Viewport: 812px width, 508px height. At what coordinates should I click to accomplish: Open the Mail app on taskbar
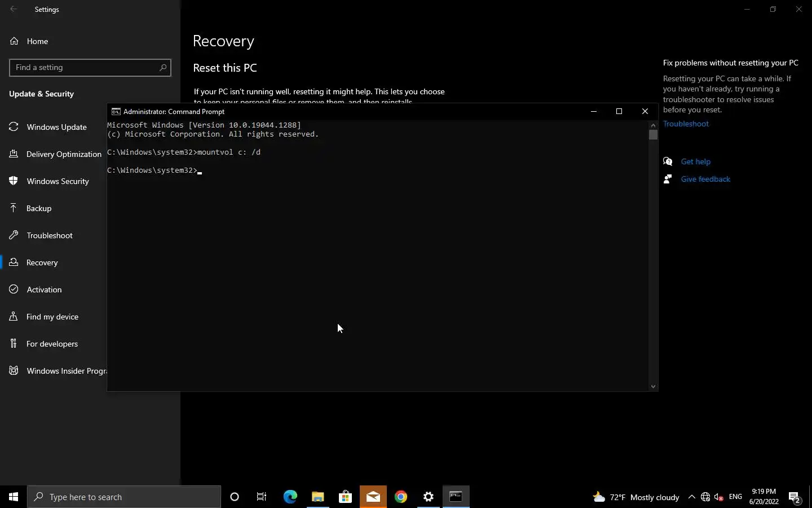(x=373, y=497)
